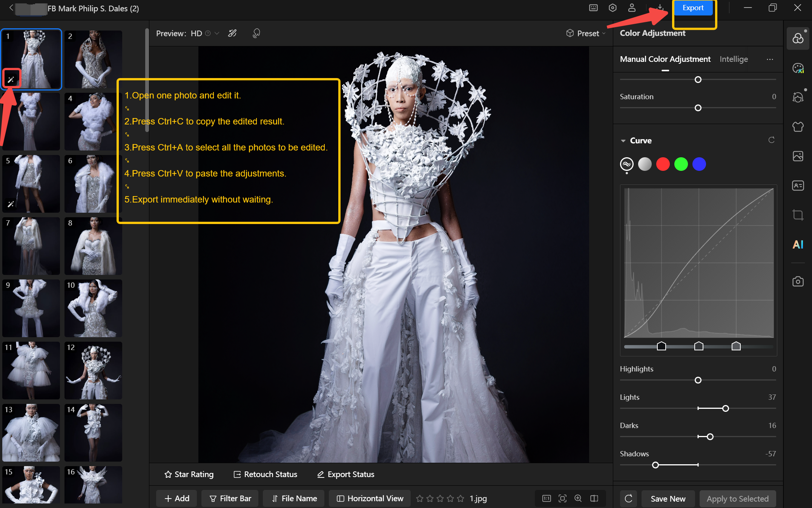Select the Manual Color Adjustment tab
The height and width of the screenshot is (508, 812).
pos(665,59)
